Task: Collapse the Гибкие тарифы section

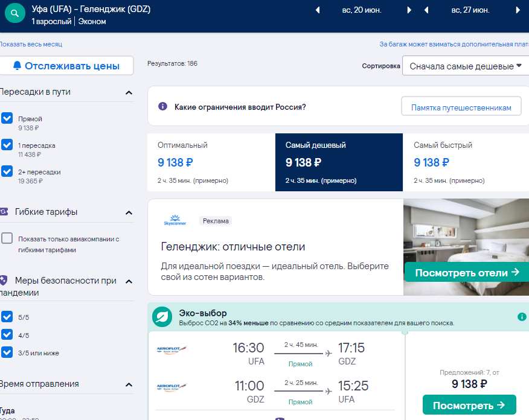Action: pyautogui.click(x=129, y=212)
